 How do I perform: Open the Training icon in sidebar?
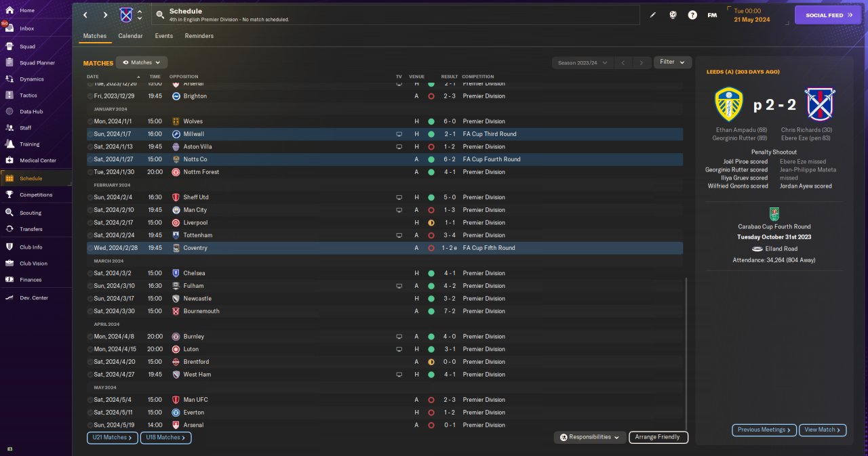[x=9, y=144]
